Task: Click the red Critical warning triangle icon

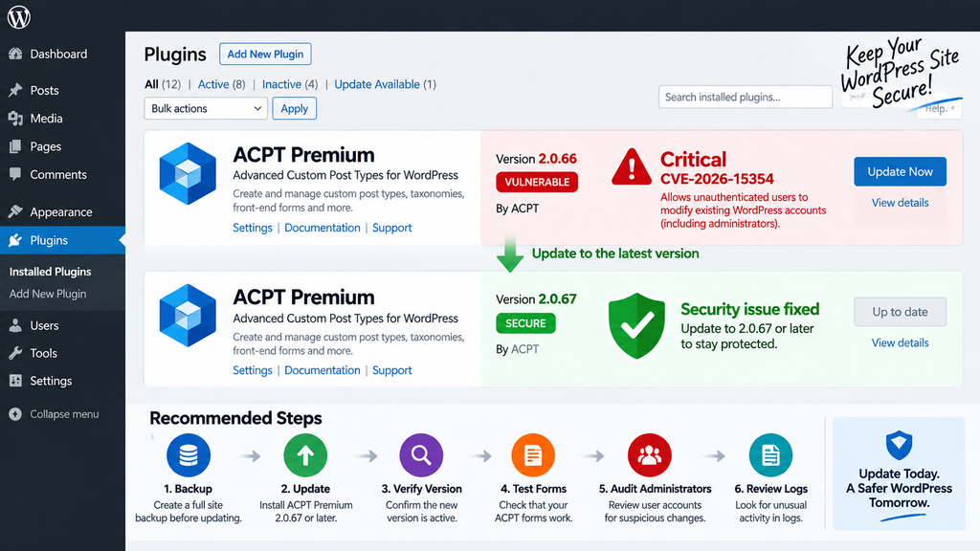Action: click(632, 166)
